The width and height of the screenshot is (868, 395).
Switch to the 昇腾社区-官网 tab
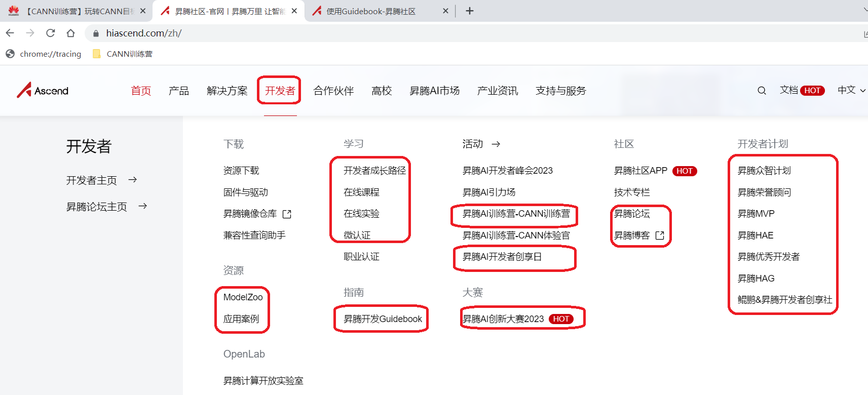229,11
